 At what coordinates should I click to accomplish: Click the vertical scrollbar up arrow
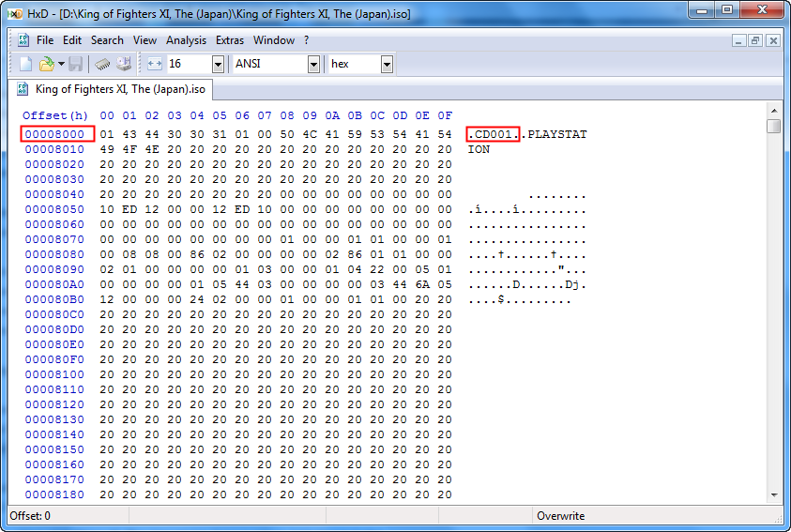pyautogui.click(x=774, y=110)
